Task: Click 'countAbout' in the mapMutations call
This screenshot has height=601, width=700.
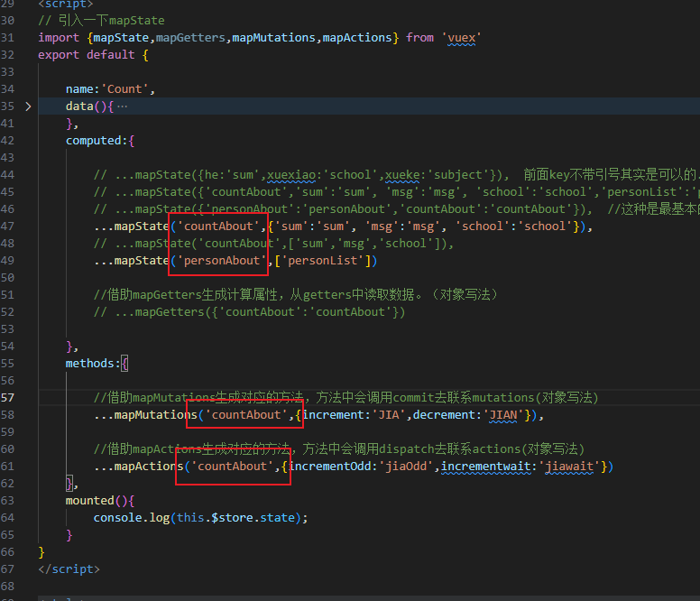Action: click(x=246, y=415)
